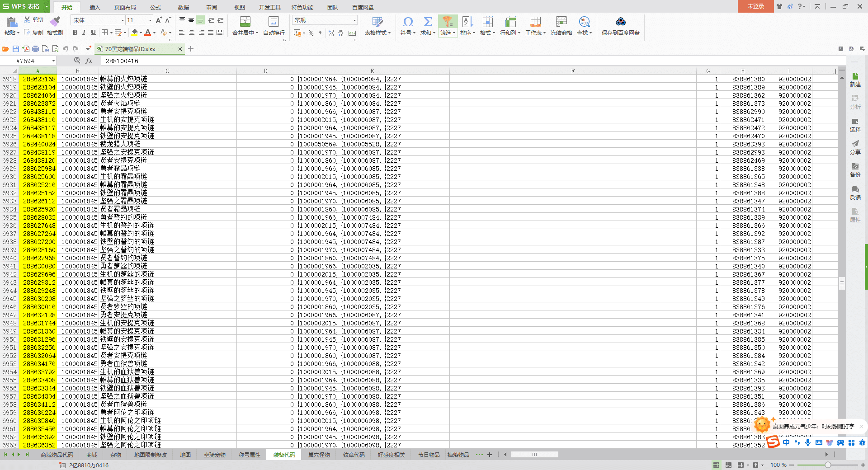
Task: Click the AutoSum (求和) sigma icon
Action: pyautogui.click(x=428, y=22)
